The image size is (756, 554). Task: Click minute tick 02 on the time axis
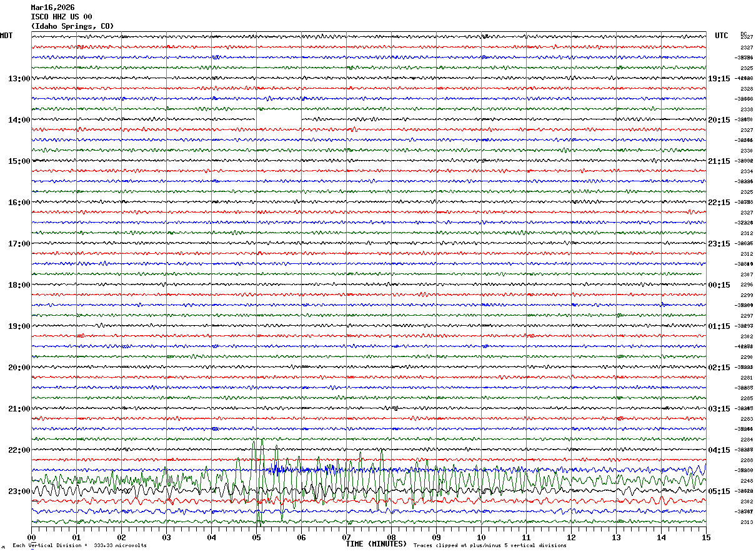click(122, 537)
